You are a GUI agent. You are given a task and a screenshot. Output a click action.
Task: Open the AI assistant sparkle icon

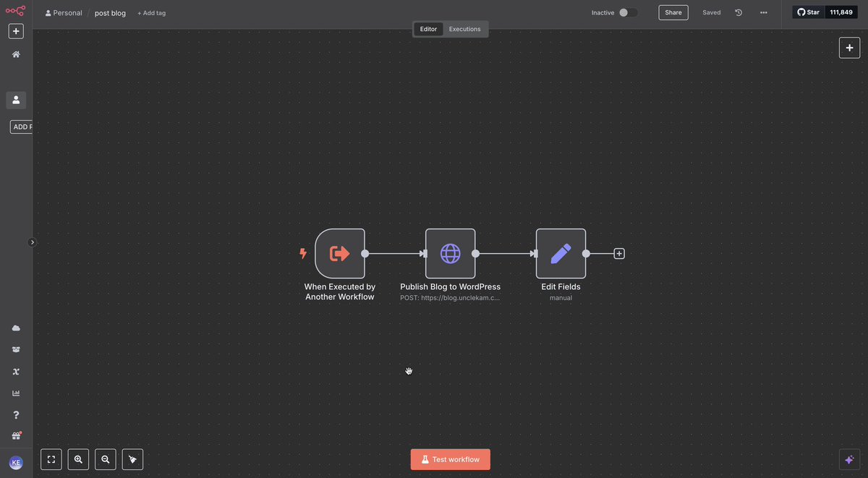point(848,458)
